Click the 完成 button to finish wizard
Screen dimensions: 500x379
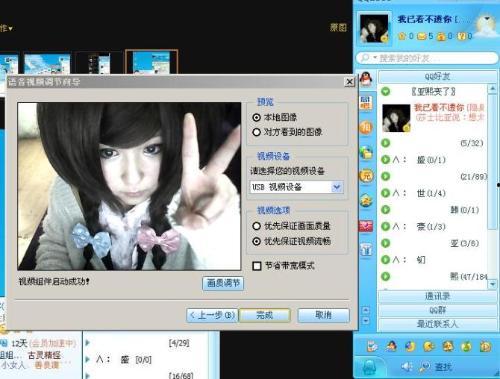pos(265,315)
